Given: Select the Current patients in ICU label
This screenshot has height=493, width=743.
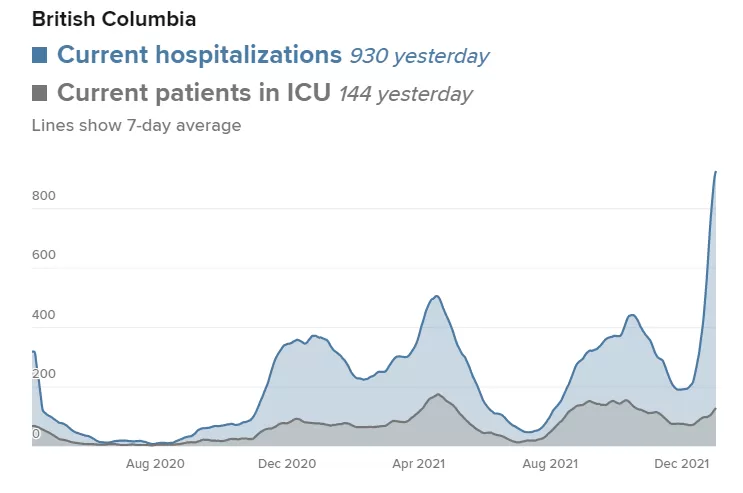Looking at the screenshot, I should click(194, 92).
